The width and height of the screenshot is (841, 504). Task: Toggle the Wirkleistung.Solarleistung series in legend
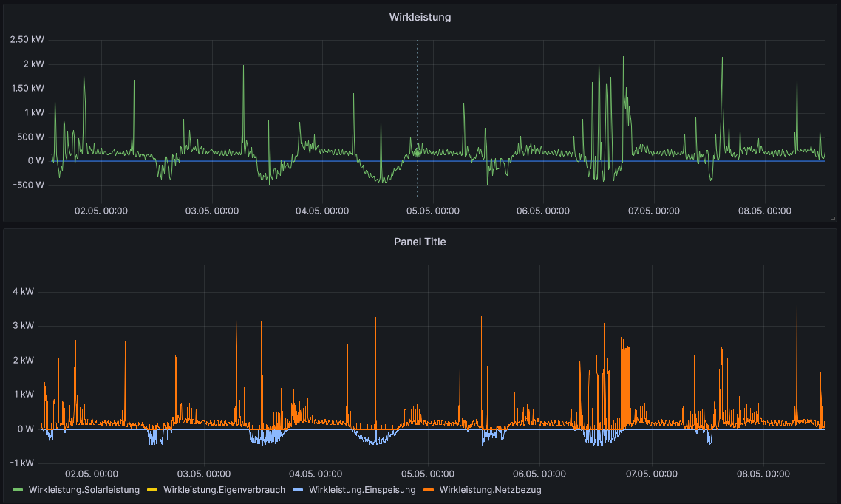pos(84,490)
